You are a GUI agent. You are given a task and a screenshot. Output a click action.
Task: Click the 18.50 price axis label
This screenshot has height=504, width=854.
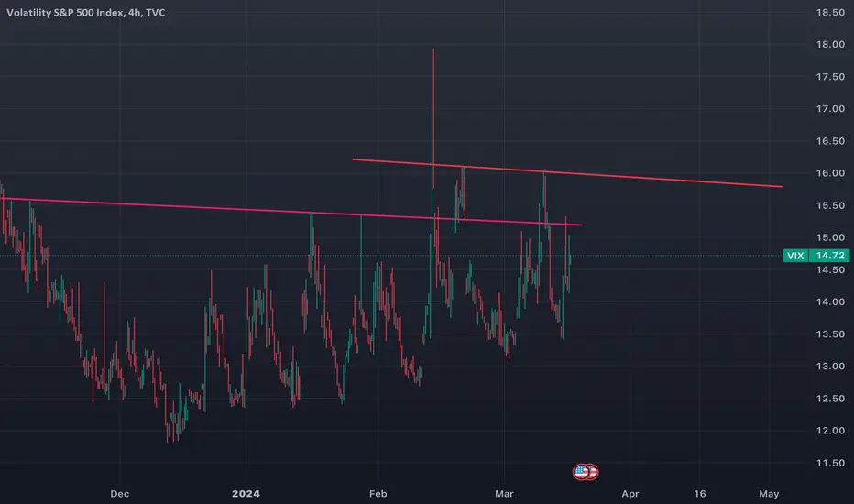(x=830, y=13)
